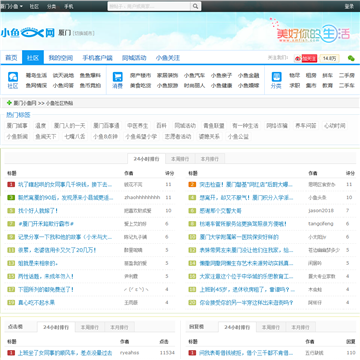Open the 小鱼亲子 link
Image resolution: width=360 pixels, height=360 pixels.
(x=221, y=75)
